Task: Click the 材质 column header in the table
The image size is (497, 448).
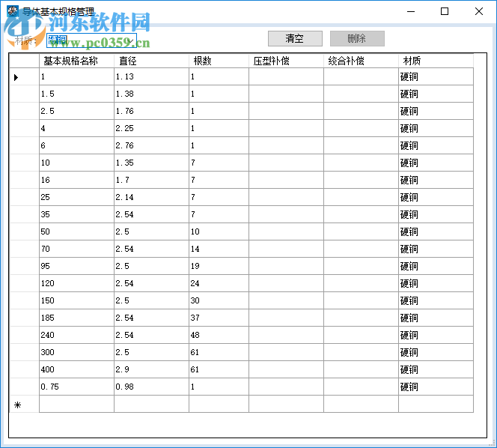Action: [436, 61]
